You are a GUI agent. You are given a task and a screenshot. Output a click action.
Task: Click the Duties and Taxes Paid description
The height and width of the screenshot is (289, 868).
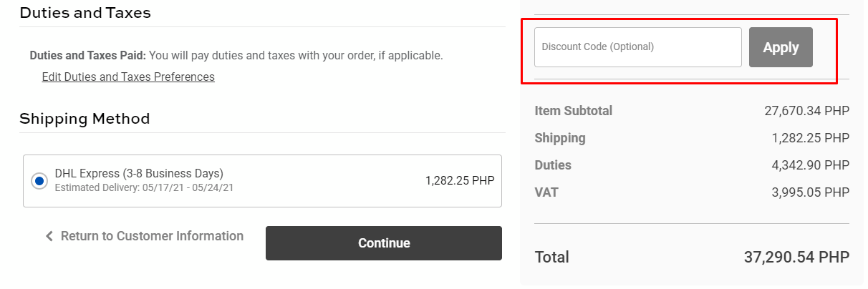coord(236,55)
